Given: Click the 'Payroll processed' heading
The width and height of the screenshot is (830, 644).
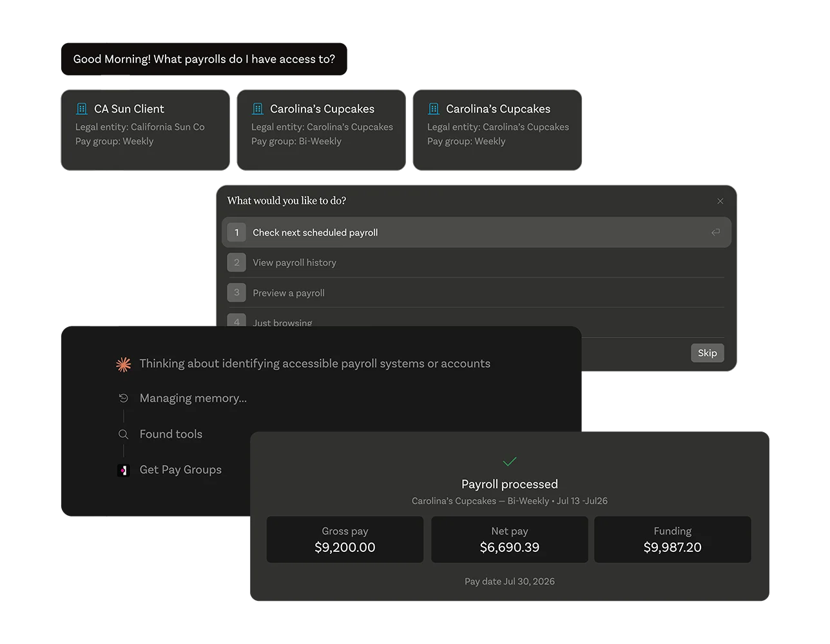Looking at the screenshot, I should 510,484.
